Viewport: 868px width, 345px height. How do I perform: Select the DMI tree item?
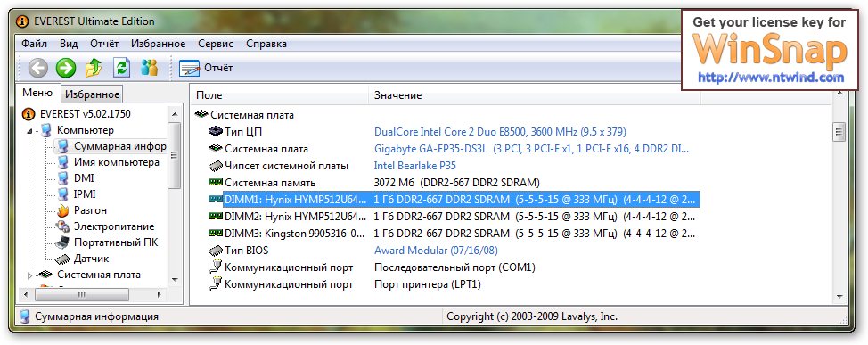(x=84, y=178)
